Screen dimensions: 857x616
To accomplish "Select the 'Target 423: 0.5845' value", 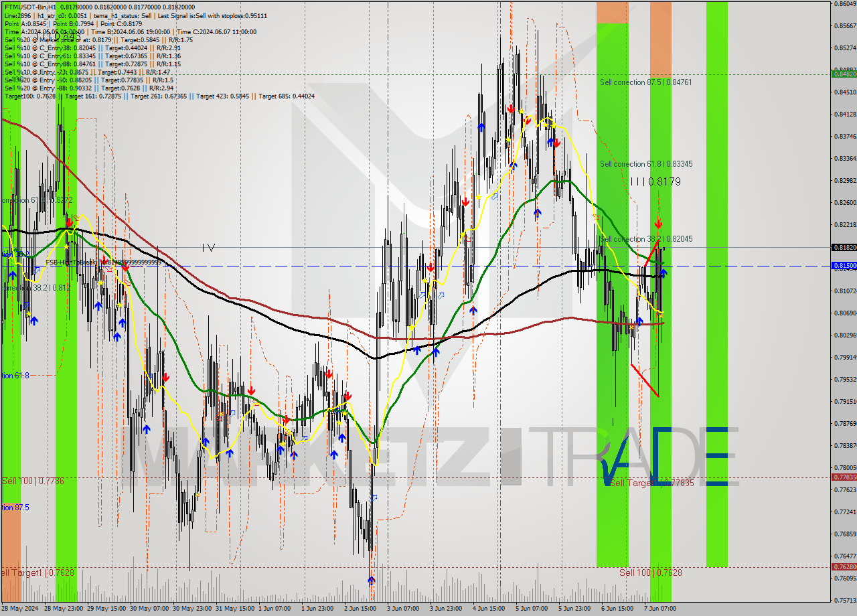I will [222, 96].
